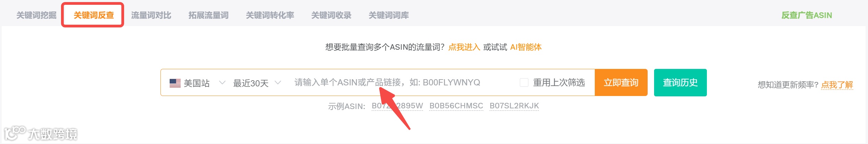Viewport: 868px width, 144px height.
Task: Follow the 反查广告ASIN link
Action: pyautogui.click(x=806, y=15)
